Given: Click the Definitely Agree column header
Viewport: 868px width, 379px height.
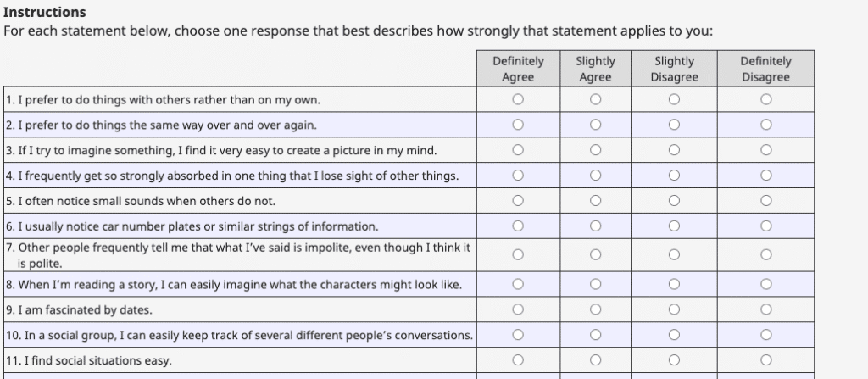Looking at the screenshot, I should [518, 69].
